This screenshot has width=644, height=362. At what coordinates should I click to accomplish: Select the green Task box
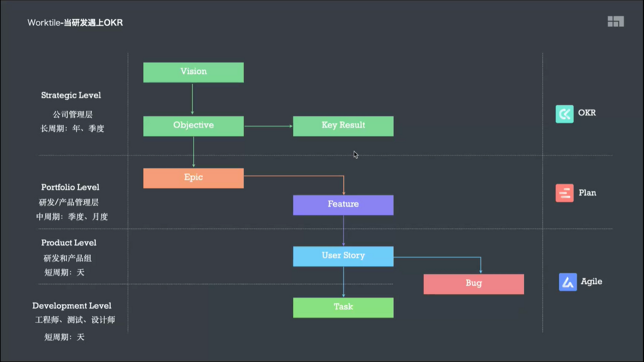pos(343,308)
